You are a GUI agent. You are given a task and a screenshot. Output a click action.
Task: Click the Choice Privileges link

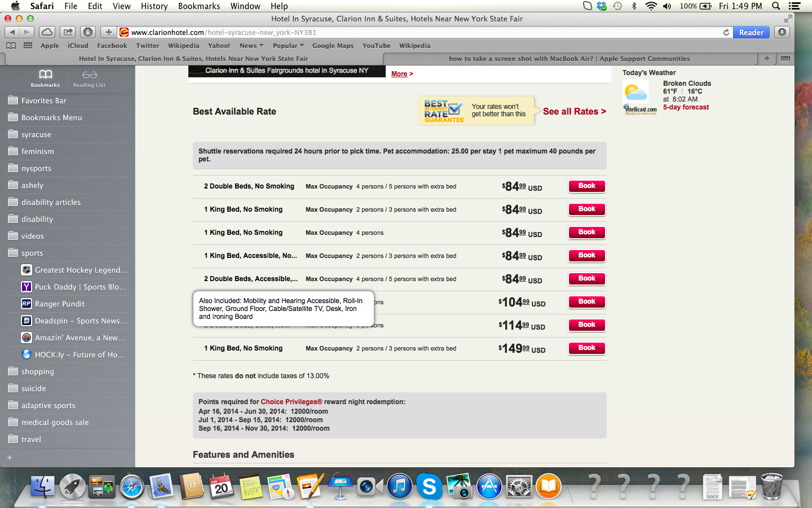pos(291,402)
